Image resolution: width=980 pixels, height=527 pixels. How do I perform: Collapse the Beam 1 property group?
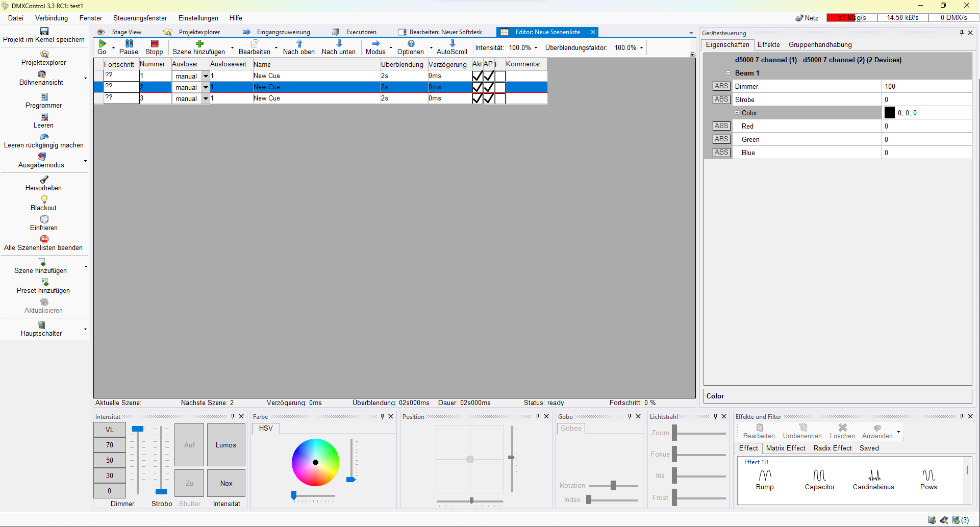point(728,73)
